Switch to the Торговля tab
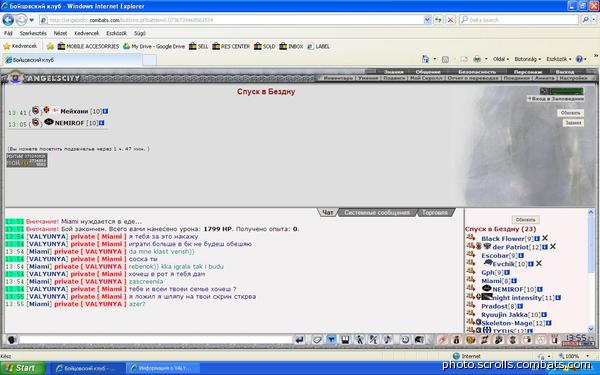The height and width of the screenshot is (375, 600). coord(435,212)
